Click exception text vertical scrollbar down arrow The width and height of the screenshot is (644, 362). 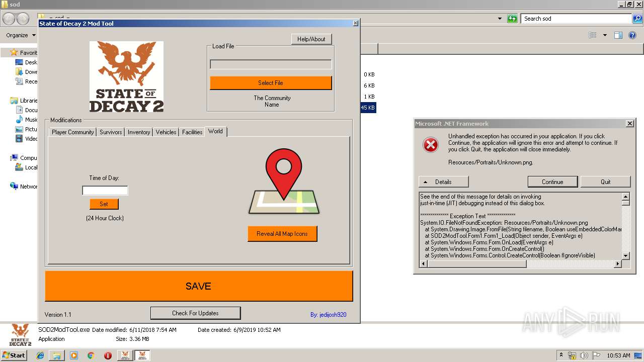[x=626, y=256]
